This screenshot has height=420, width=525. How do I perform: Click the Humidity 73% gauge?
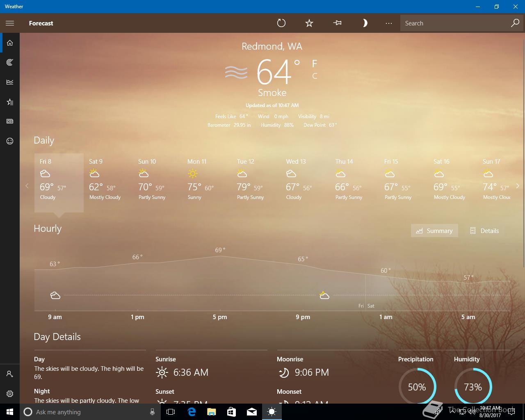[x=473, y=386]
